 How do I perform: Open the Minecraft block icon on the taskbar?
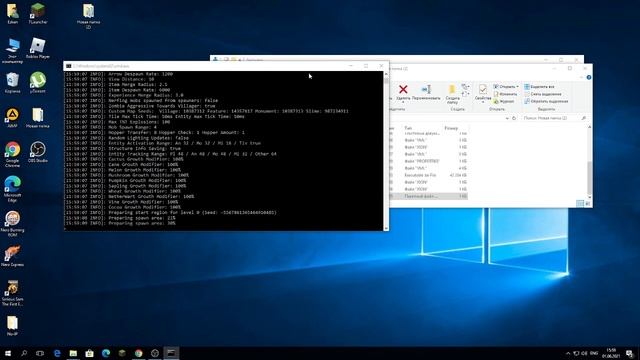click(x=122, y=353)
